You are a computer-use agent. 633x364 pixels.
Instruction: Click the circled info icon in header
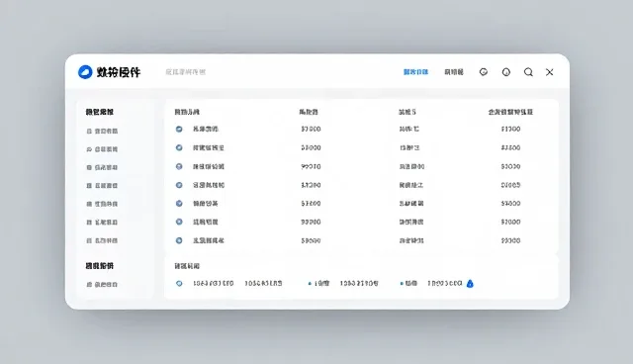point(505,72)
